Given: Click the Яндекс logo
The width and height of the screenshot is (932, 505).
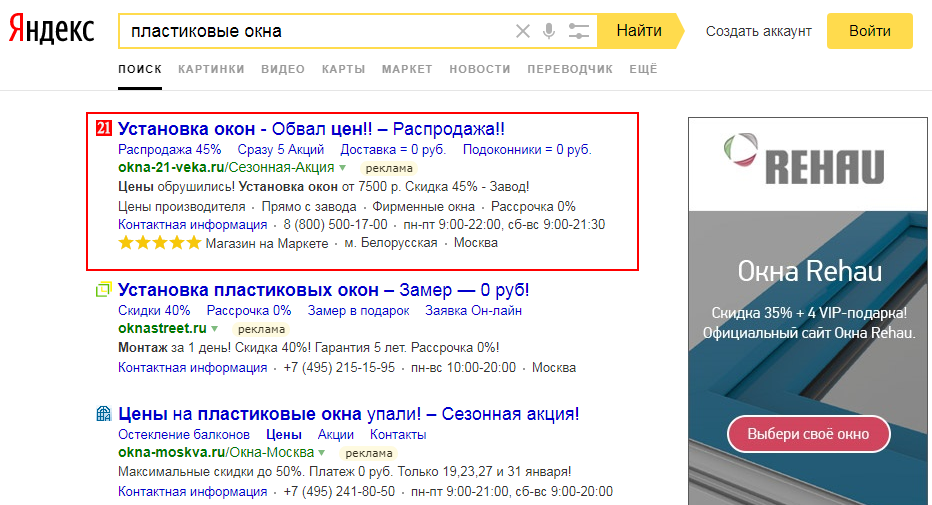Looking at the screenshot, I should tap(52, 31).
